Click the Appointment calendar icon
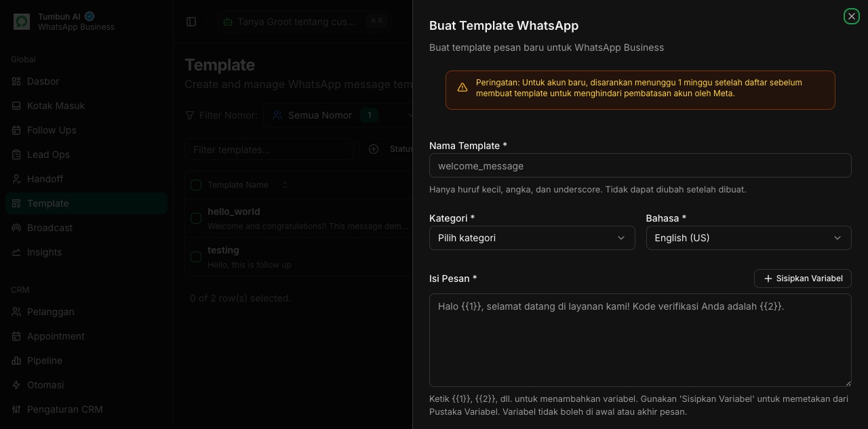The width and height of the screenshot is (868, 429). pyautogui.click(x=16, y=336)
